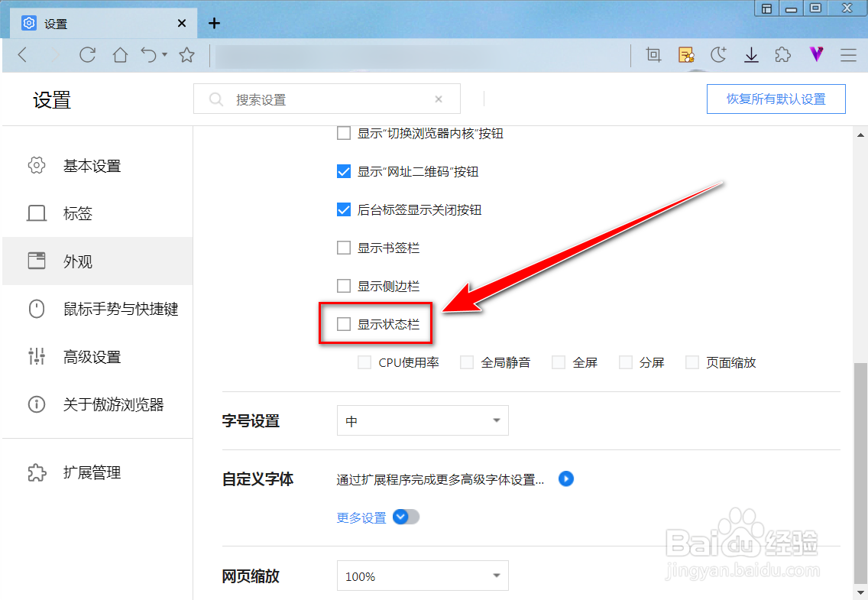Enable the 显示书签栏 checkbox
The width and height of the screenshot is (868, 600).
pos(344,247)
